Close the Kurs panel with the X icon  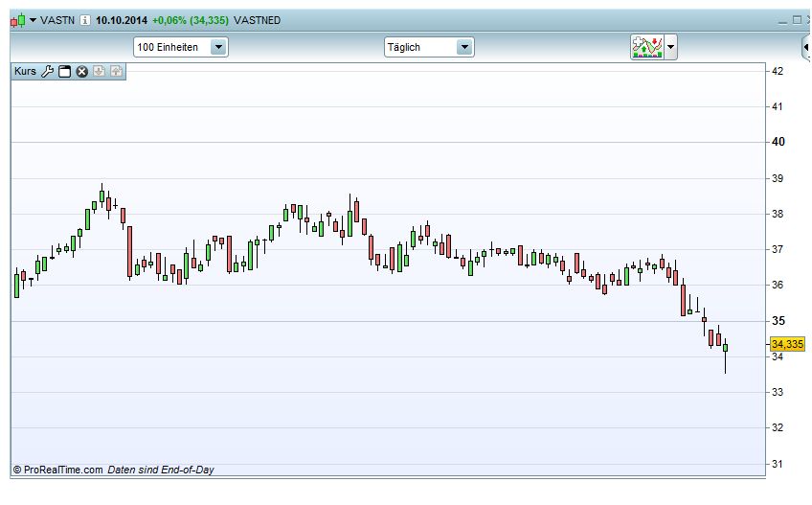tap(82, 71)
